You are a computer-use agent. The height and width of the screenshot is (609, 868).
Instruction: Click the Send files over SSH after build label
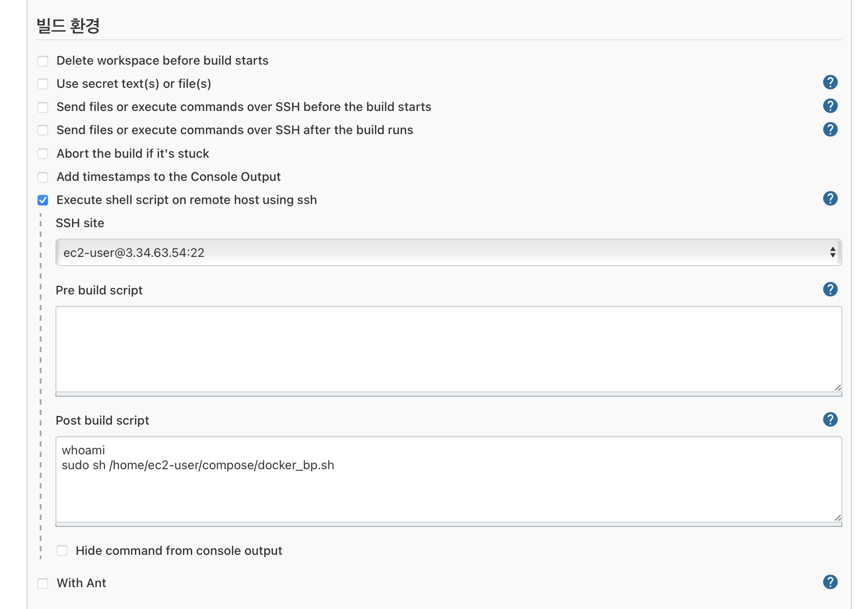point(234,130)
